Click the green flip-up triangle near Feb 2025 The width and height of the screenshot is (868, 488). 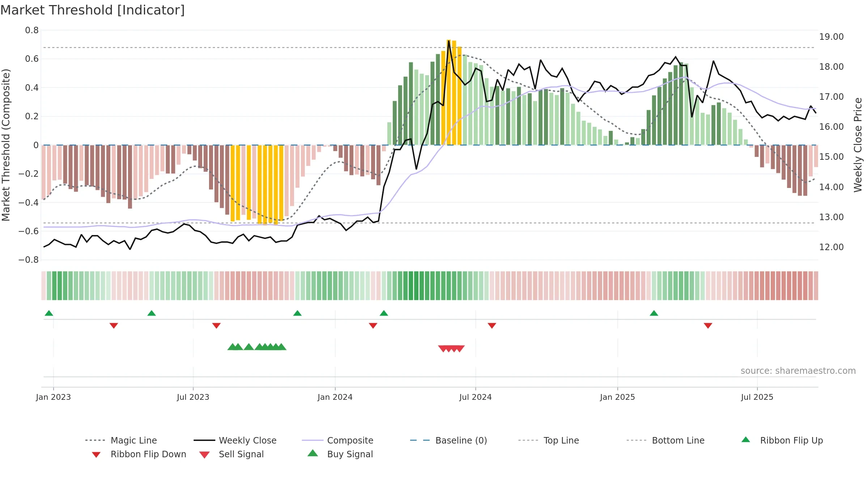tap(654, 313)
